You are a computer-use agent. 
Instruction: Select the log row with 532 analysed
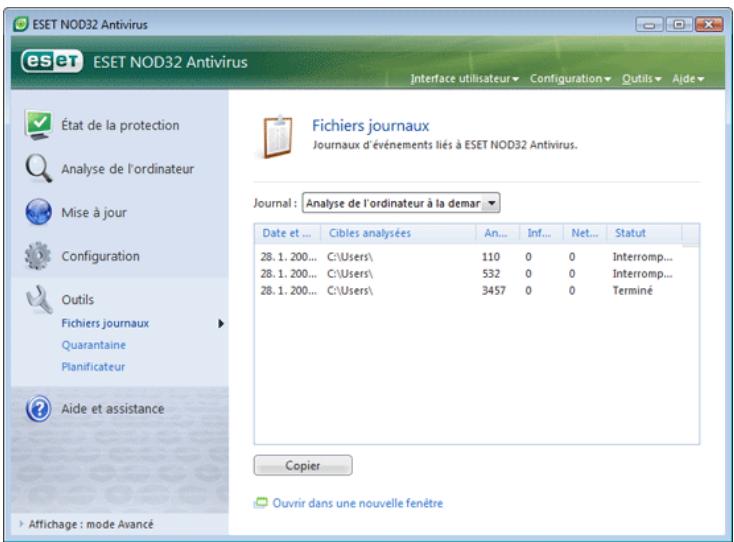click(477, 273)
